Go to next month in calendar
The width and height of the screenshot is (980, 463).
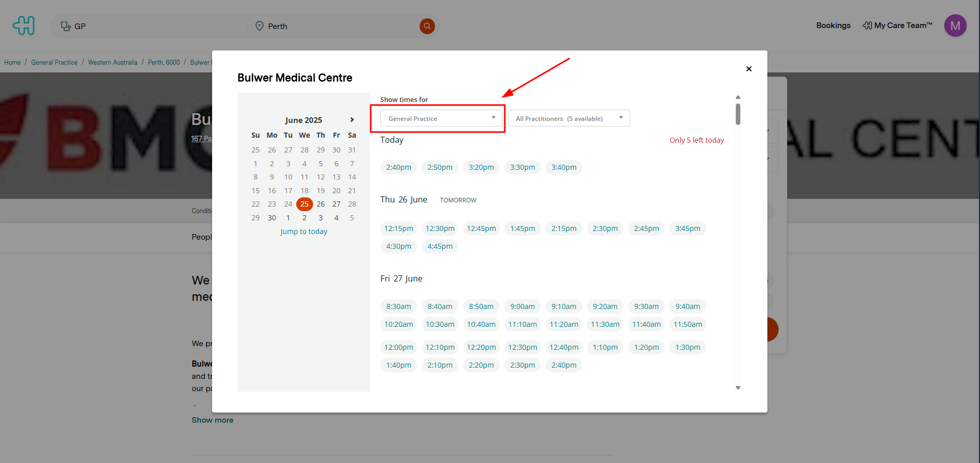click(352, 120)
